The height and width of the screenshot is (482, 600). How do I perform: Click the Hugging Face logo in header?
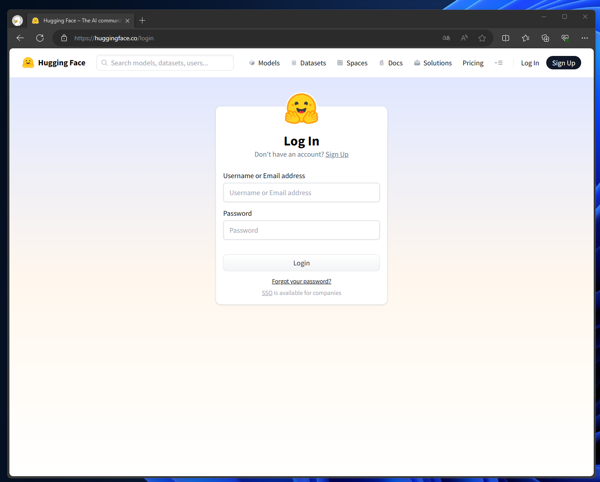(x=54, y=63)
